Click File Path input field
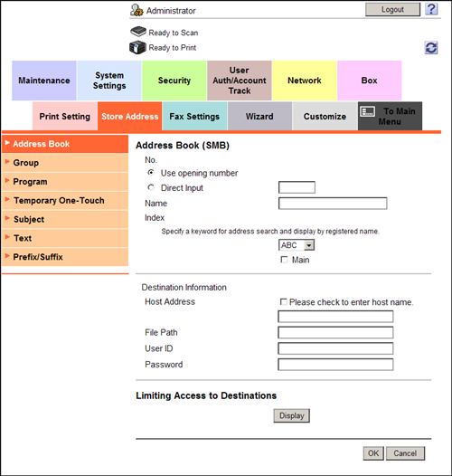The height and width of the screenshot is (476, 452). point(335,332)
